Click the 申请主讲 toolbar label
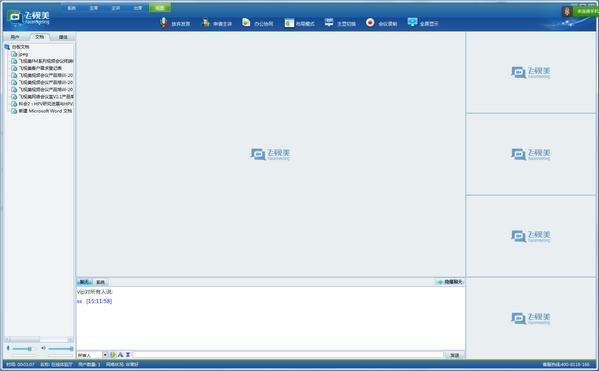Screen dimensions: 599x371 point(222,24)
